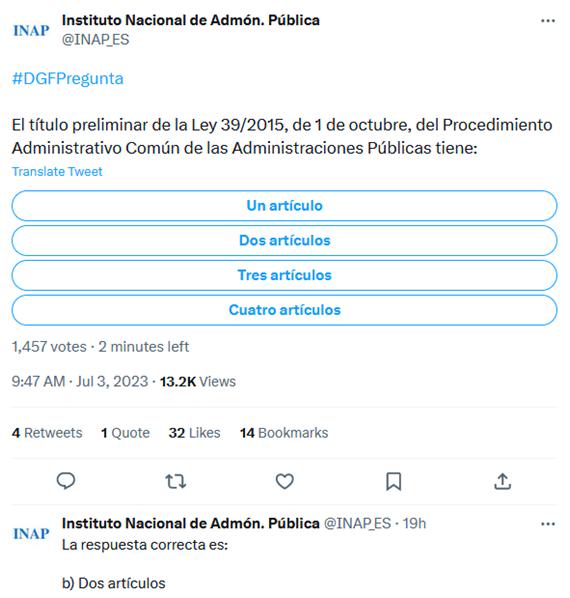
Task: Open the @INAP_ES handle on main tweet
Action: 96,40
